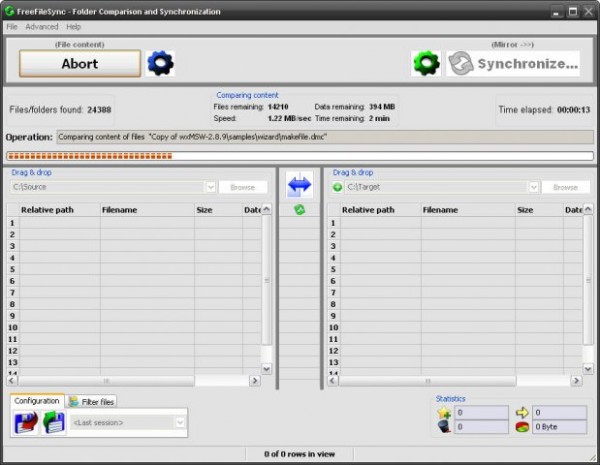Screen dimensions: 600x465
Task: Open the Advanced menu
Action: (x=42, y=27)
